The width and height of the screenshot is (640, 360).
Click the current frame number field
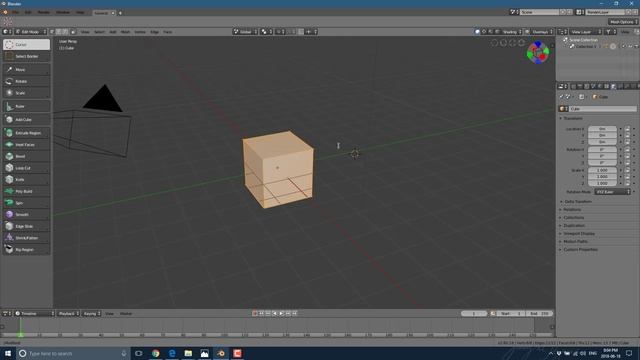click(x=474, y=313)
